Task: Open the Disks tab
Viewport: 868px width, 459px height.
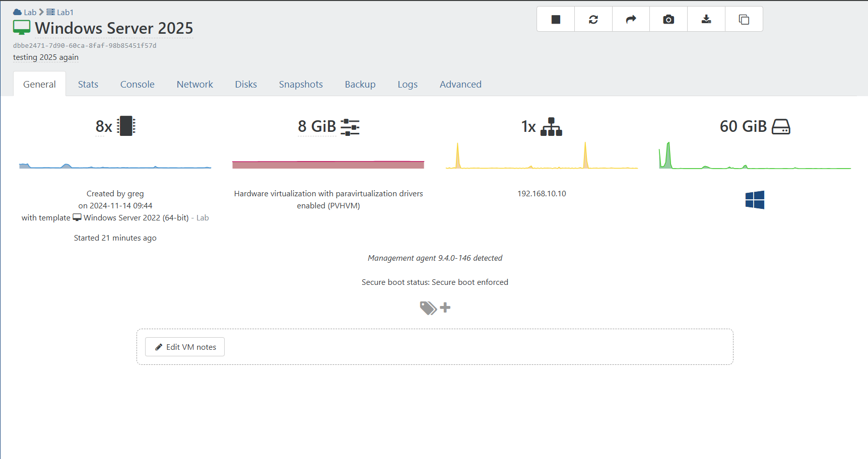Action: coord(246,84)
